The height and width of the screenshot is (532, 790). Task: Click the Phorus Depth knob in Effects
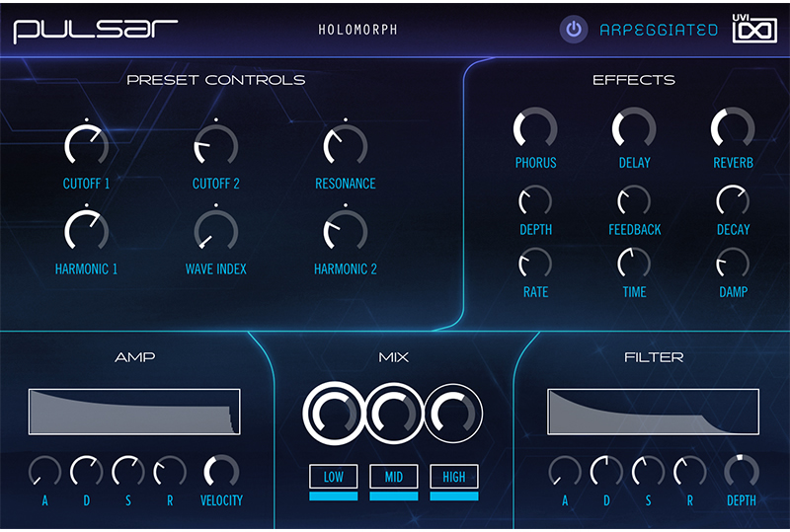(x=535, y=201)
